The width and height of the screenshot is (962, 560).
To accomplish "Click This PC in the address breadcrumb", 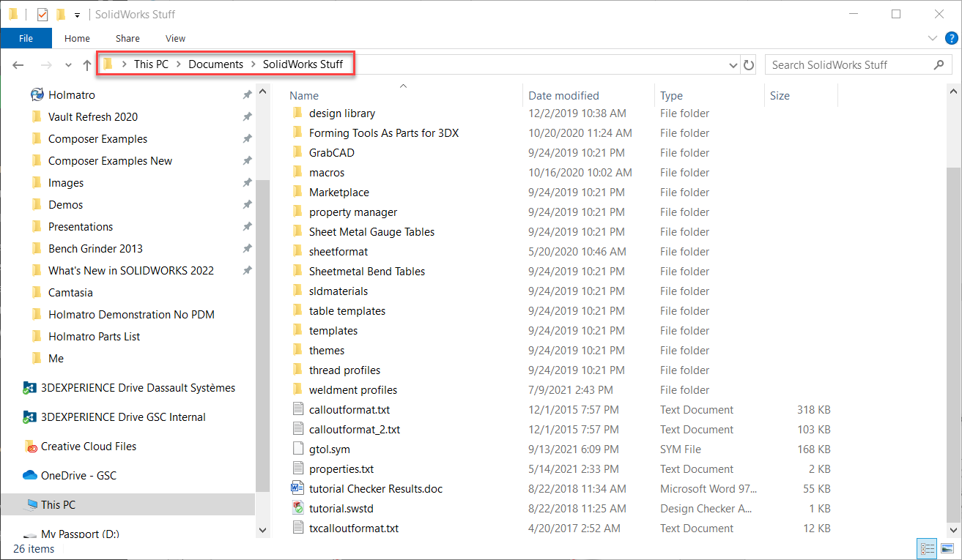I will click(151, 64).
